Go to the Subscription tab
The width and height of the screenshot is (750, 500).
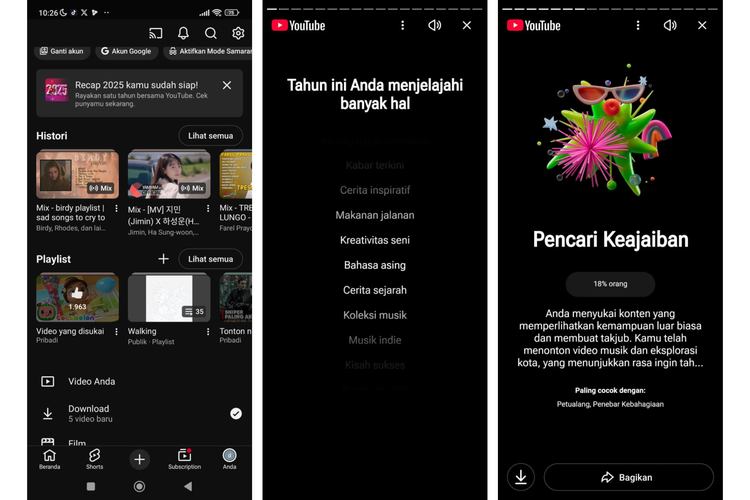coord(184,459)
